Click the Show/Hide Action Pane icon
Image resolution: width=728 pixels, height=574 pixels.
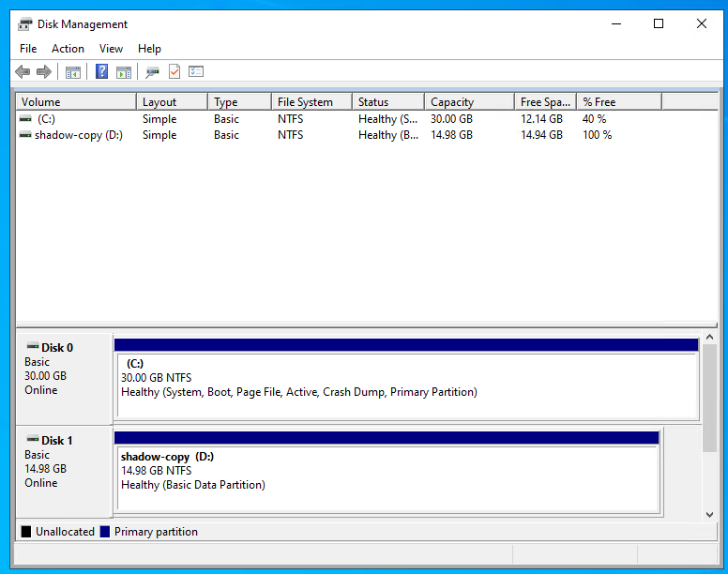point(124,72)
